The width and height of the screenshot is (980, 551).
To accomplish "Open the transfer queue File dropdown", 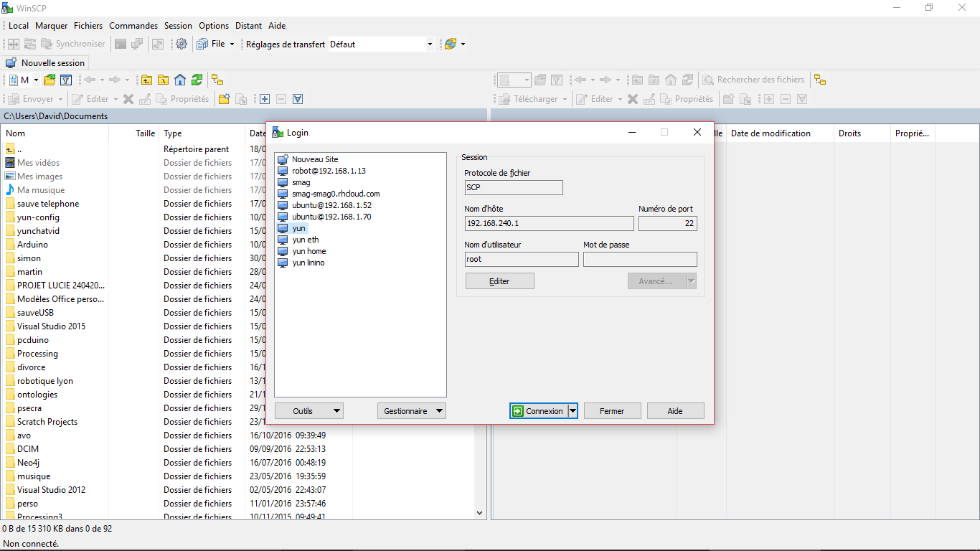I will pyautogui.click(x=215, y=44).
